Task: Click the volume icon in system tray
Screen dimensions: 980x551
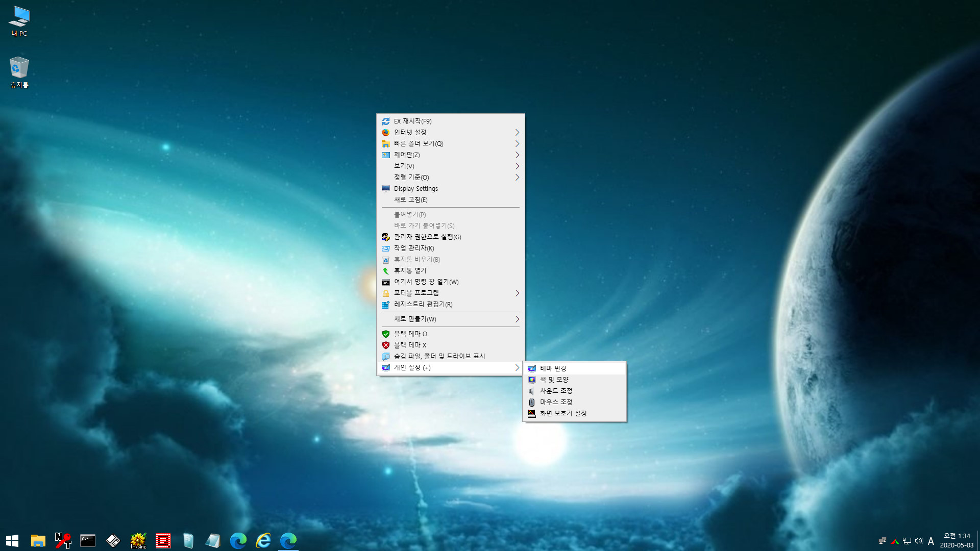Action: click(919, 541)
